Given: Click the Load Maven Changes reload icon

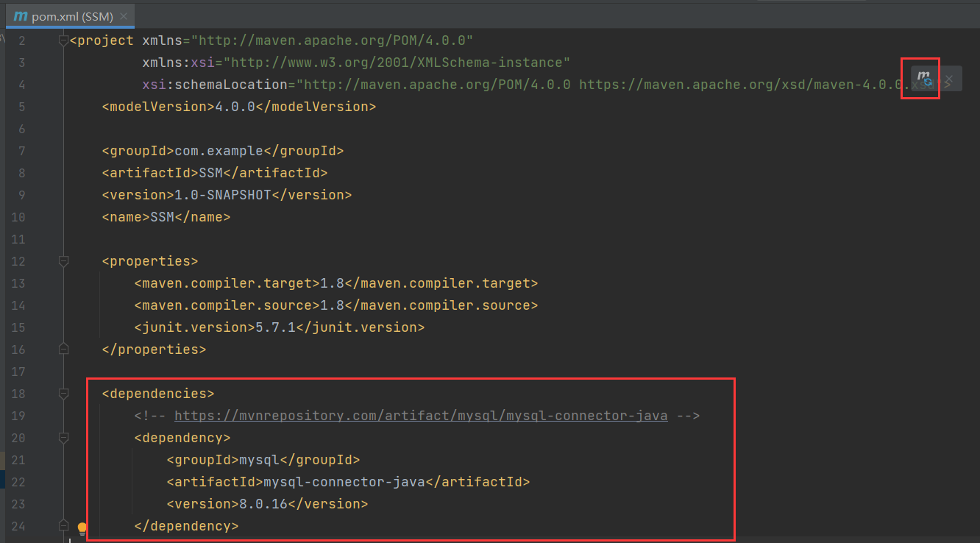Looking at the screenshot, I should 924,78.
